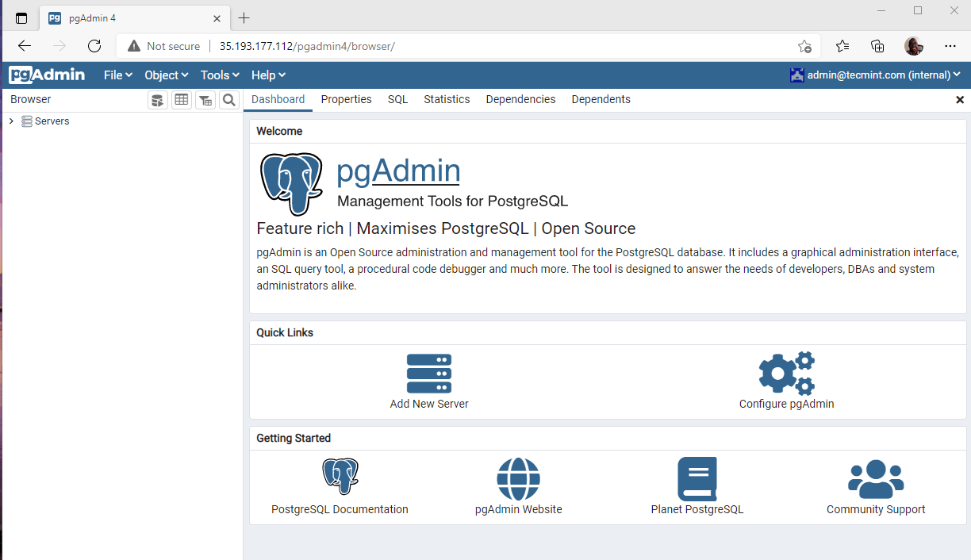Click browser refresh button

[94, 46]
